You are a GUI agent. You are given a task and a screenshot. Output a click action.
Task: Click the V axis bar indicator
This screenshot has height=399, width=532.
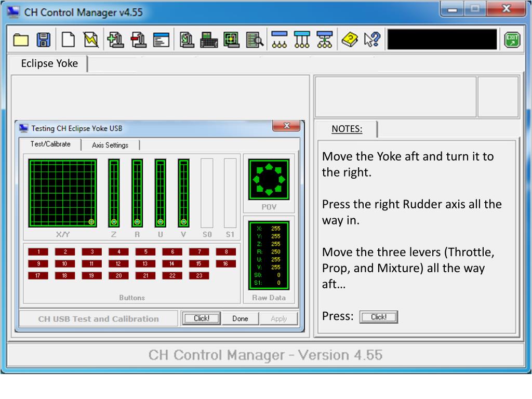pos(183,193)
